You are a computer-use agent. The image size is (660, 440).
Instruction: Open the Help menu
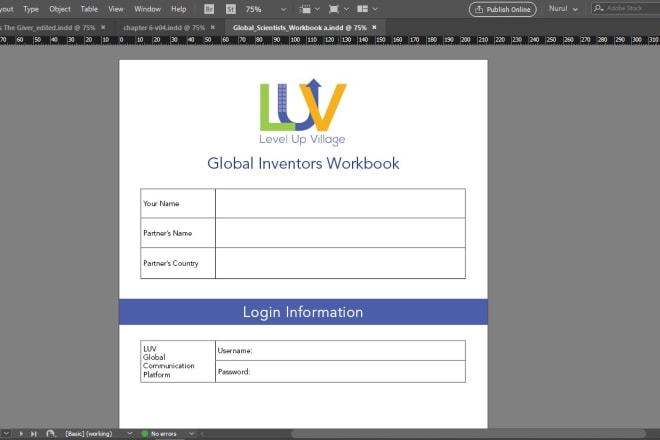[x=178, y=9]
